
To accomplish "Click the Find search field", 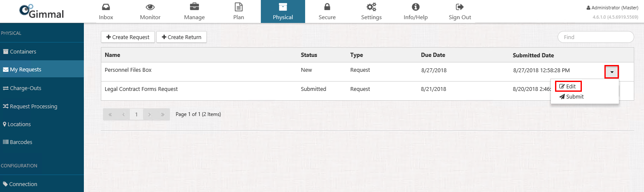I will [595, 37].
